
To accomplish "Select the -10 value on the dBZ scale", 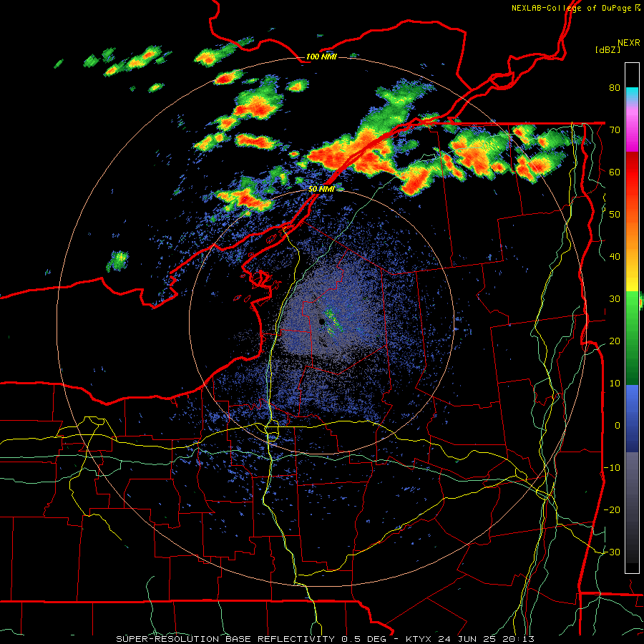I will coord(612,468).
